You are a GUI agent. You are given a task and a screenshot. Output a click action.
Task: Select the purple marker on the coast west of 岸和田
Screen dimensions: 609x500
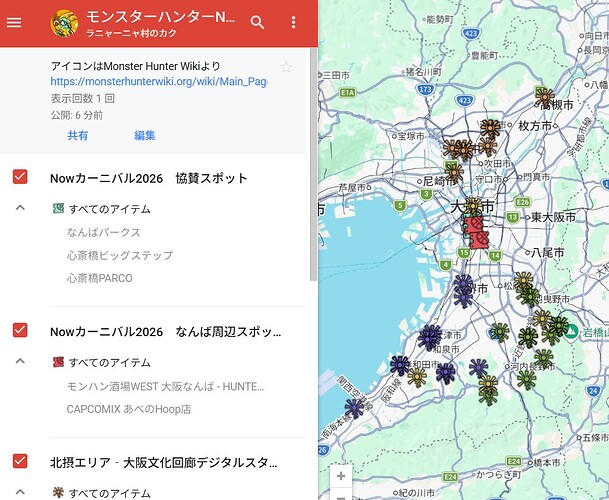400,365
